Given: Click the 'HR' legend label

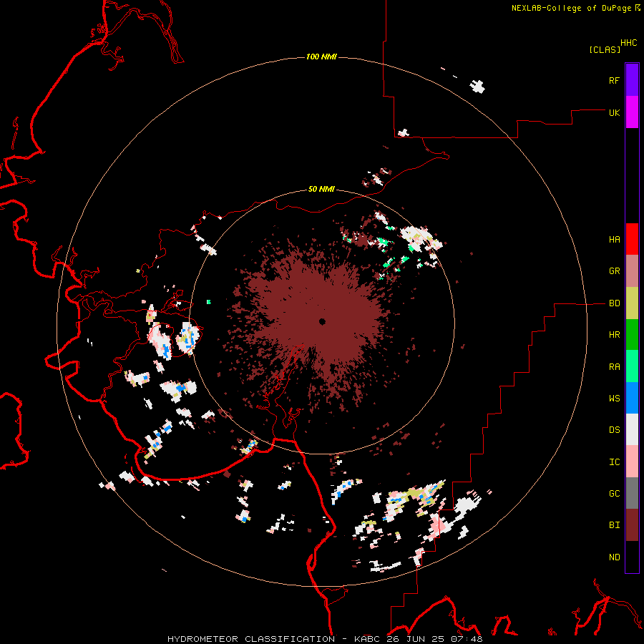Looking at the screenshot, I should click(x=614, y=335).
